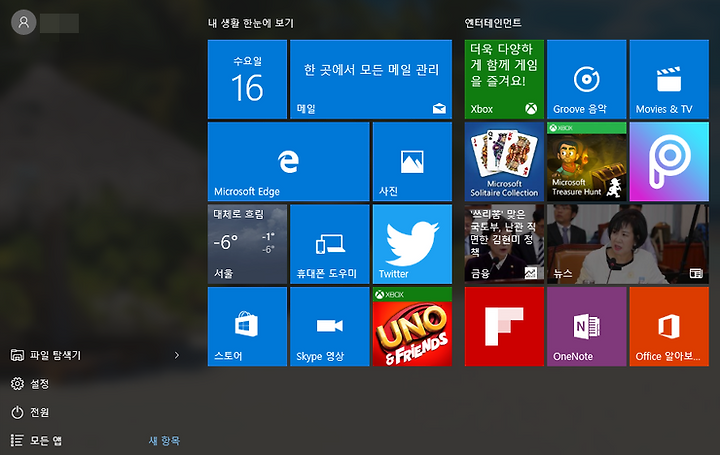Launch the Twitter tile
720x455 pixels.
pyautogui.click(x=412, y=244)
